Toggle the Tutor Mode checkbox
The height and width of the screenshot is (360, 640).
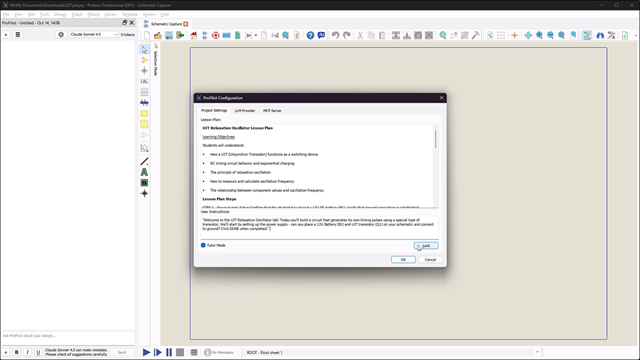(x=203, y=245)
